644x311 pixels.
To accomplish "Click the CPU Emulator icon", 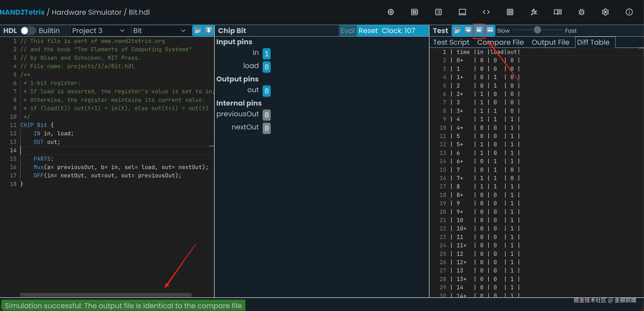I will point(415,12).
